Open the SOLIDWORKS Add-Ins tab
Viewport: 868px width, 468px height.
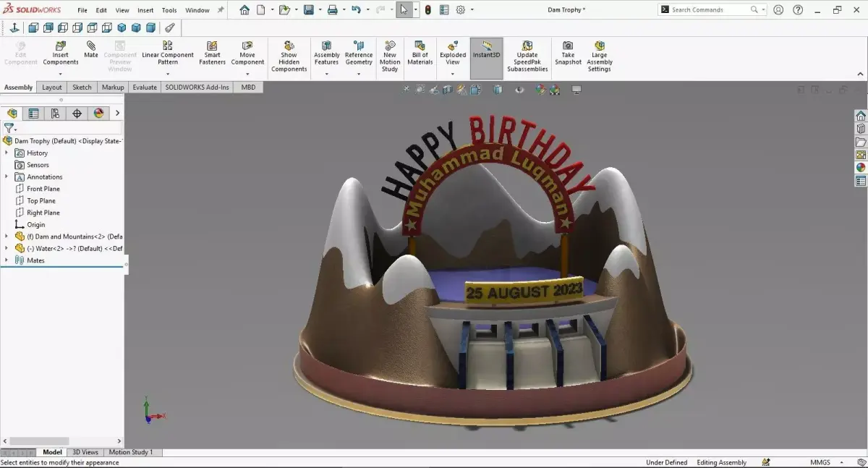(197, 88)
